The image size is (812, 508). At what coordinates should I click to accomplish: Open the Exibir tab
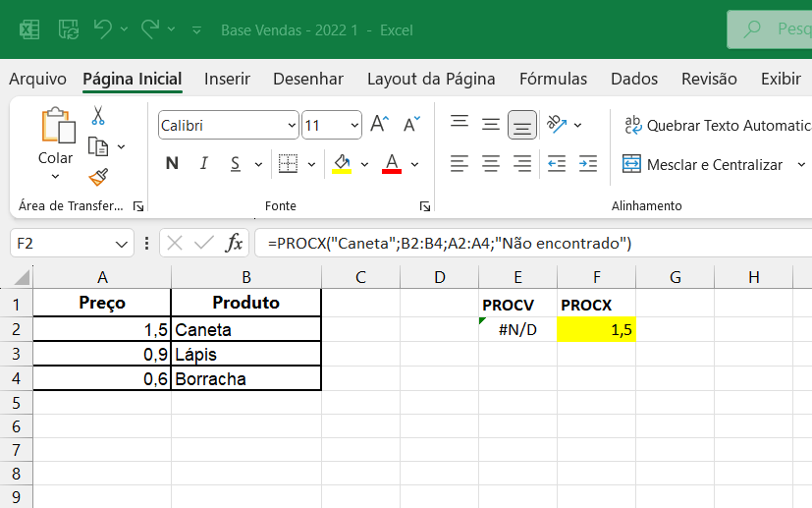(x=781, y=79)
